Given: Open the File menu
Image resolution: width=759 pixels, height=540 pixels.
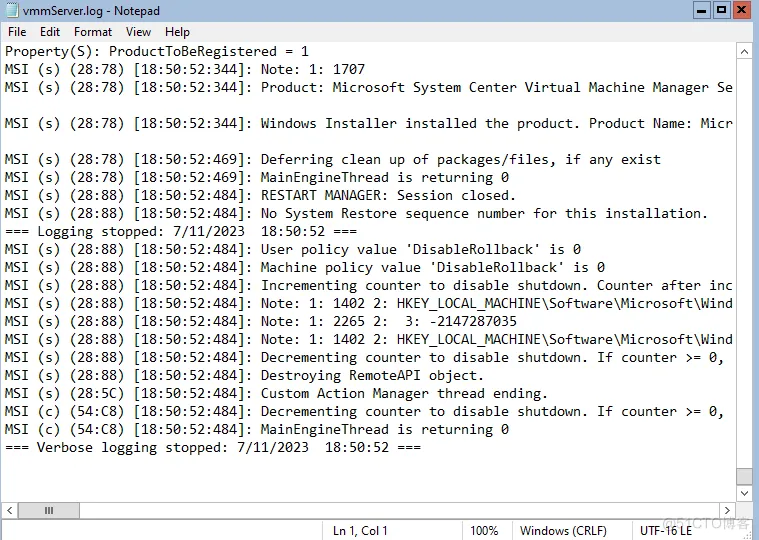Looking at the screenshot, I should click(x=17, y=32).
